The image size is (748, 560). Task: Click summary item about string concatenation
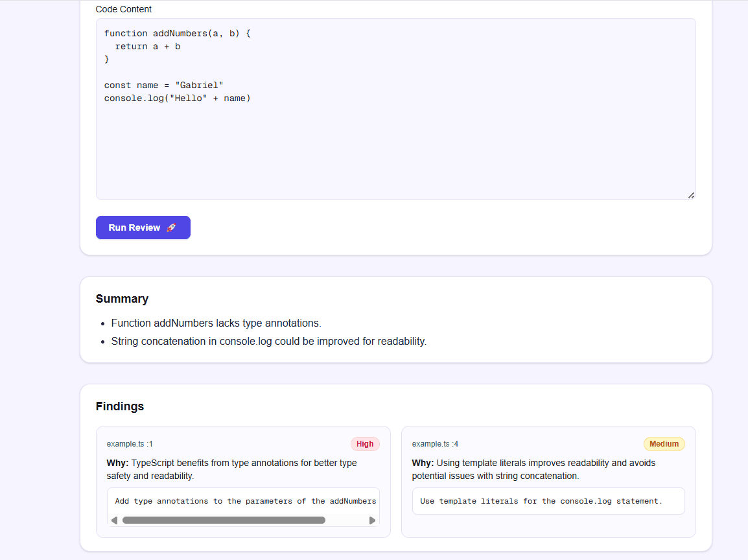point(268,342)
